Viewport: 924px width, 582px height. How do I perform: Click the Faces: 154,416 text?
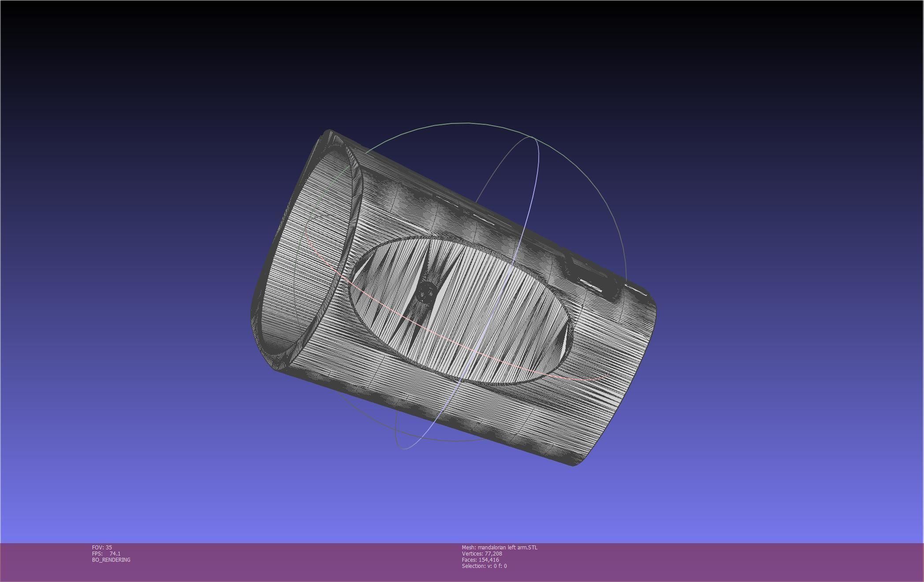pyautogui.click(x=481, y=560)
